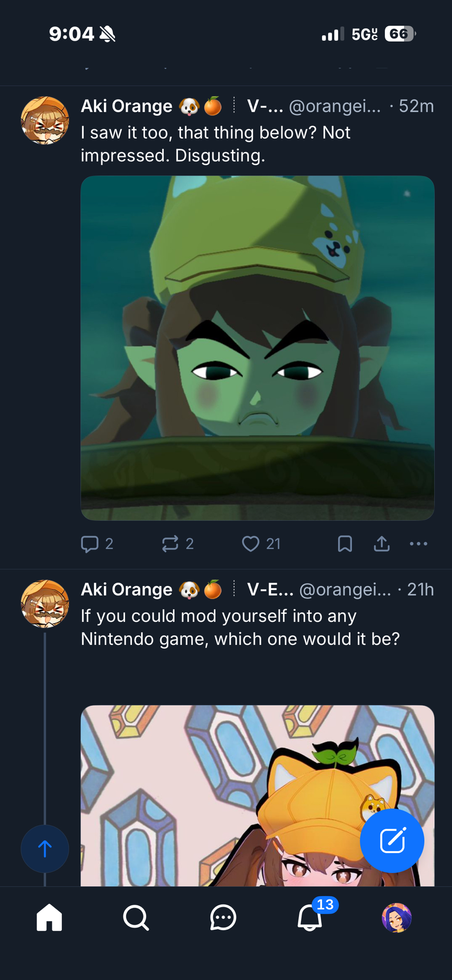
Task: Bookmark the Aki Orange 52m post
Action: [345, 544]
